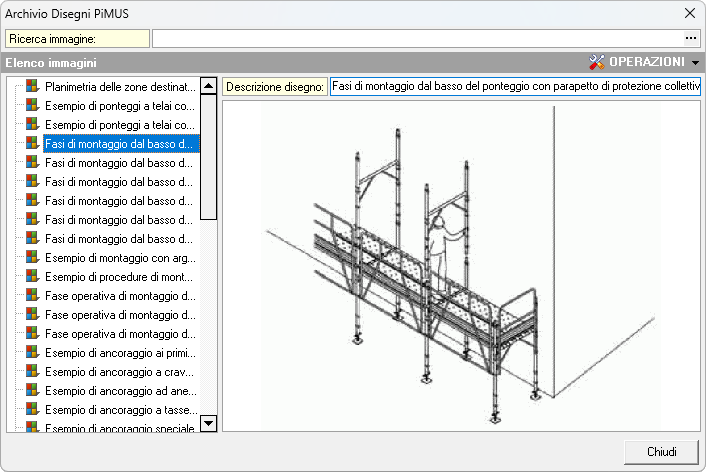The image size is (706, 472).
Task: Click the Ricerca immagine search field
Action: tap(416, 39)
